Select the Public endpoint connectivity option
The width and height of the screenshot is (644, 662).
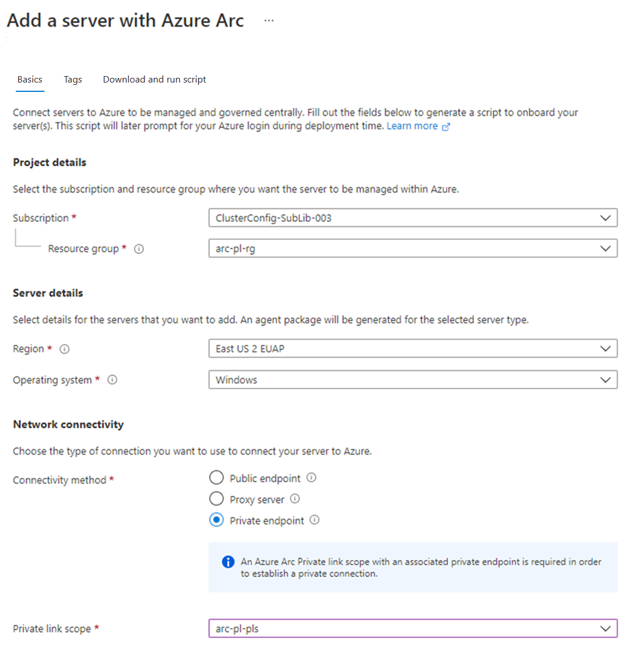216,478
